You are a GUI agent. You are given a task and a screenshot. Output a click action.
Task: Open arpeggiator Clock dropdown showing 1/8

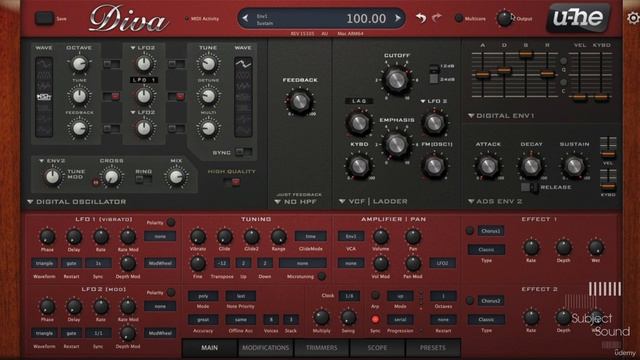(x=349, y=296)
